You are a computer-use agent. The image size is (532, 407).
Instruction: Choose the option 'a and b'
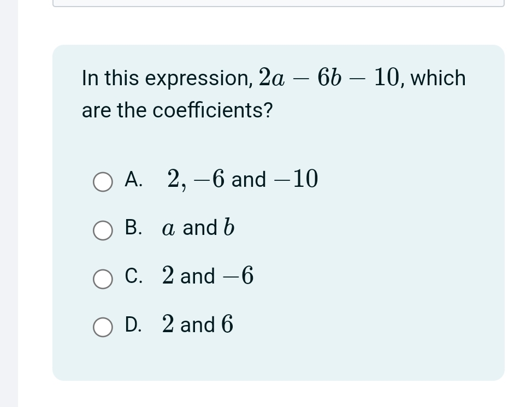pos(199,228)
